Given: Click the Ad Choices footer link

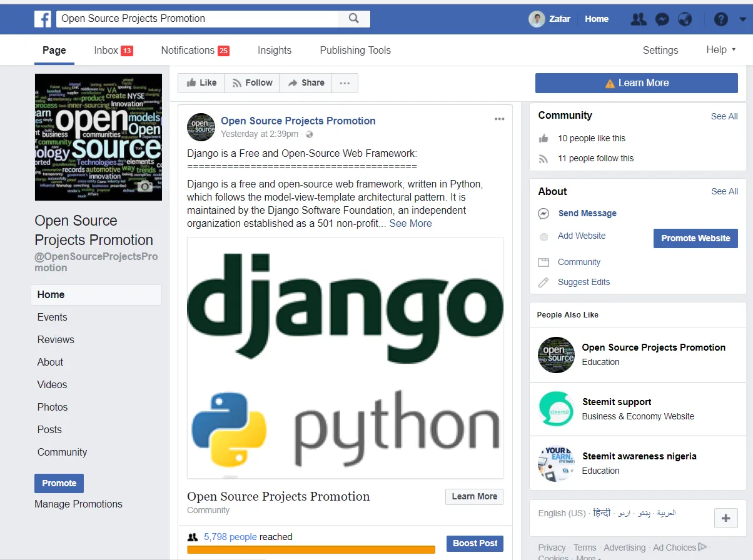Looking at the screenshot, I should tap(679, 547).
